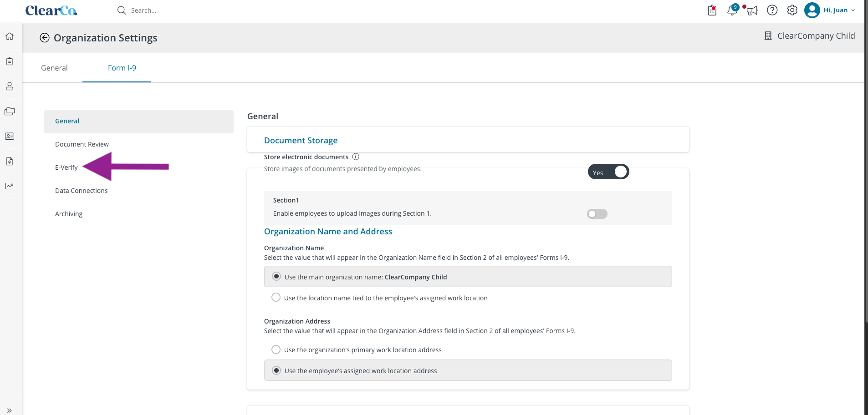Open the folders icon in the sidebar
This screenshot has width=868, height=415.
pyautogui.click(x=10, y=111)
